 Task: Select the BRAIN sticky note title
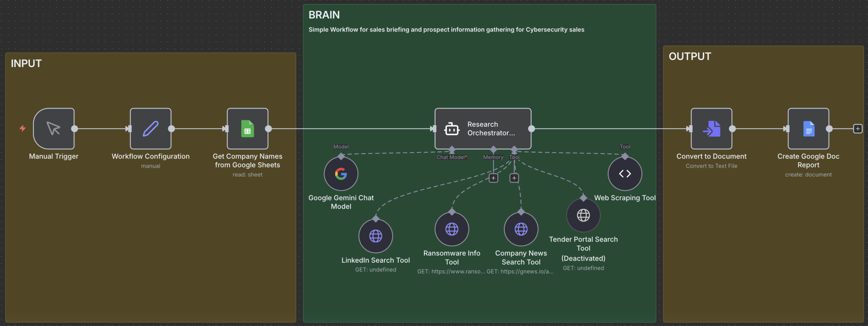[324, 15]
